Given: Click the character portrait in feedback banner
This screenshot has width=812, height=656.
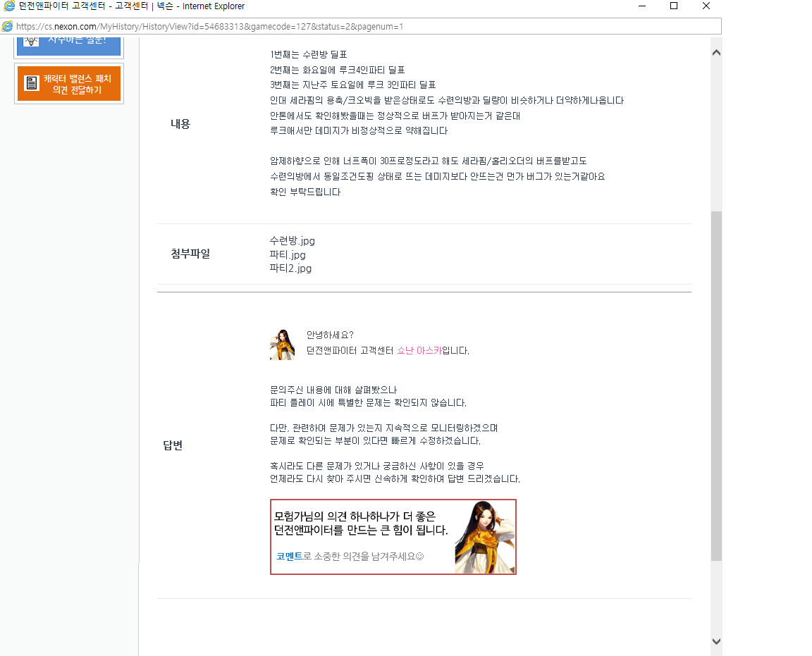Looking at the screenshot, I should point(484,537).
